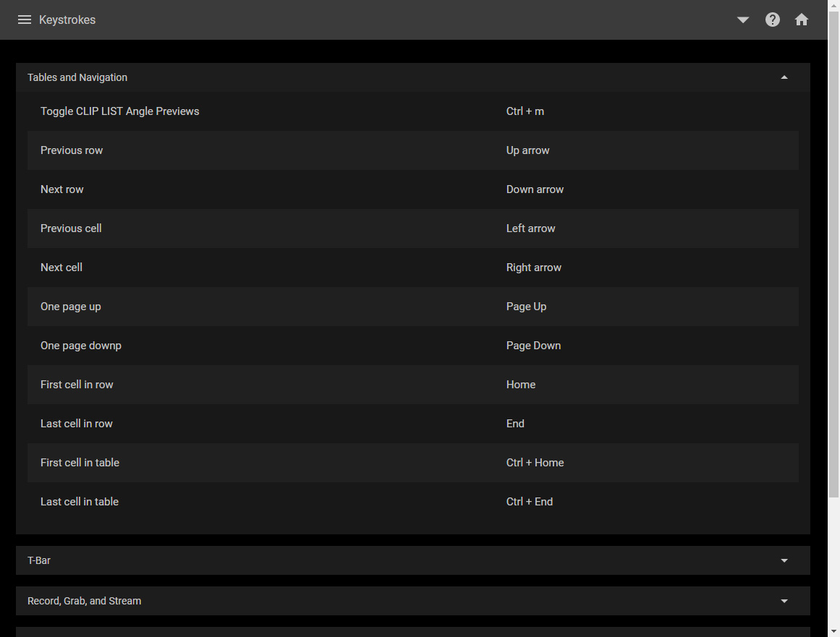The width and height of the screenshot is (840, 637).
Task: Select the Next row keystroke entry
Action: (x=413, y=189)
